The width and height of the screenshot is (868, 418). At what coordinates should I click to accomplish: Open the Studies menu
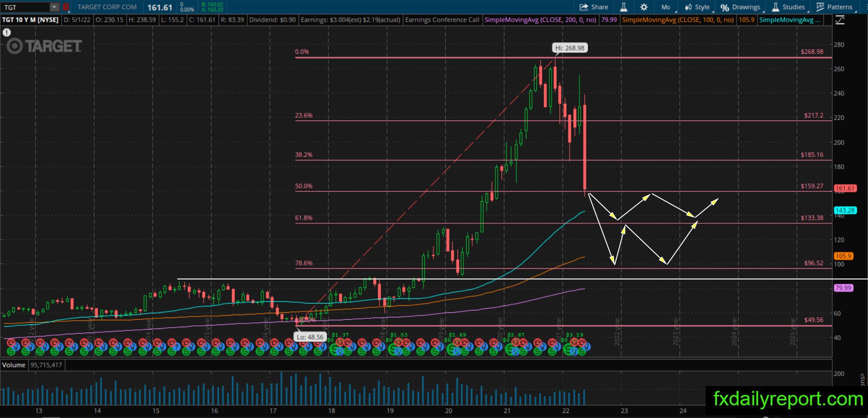click(789, 7)
